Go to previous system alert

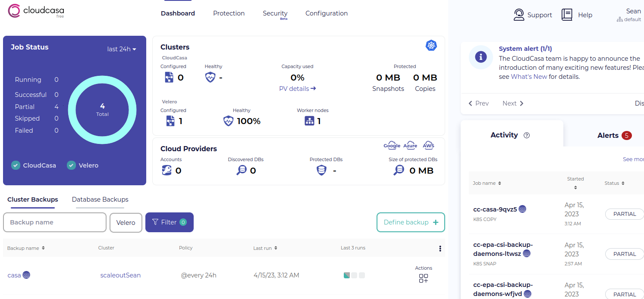click(x=479, y=103)
